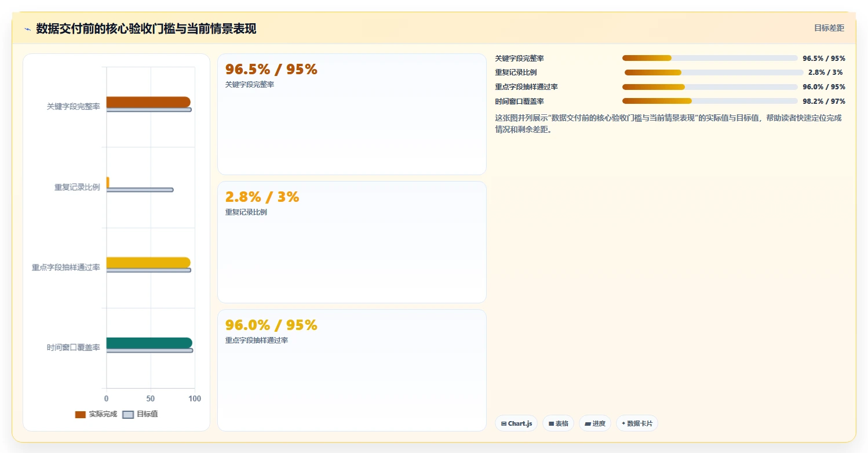The width and height of the screenshot is (868, 453).
Task: Click the progress value 98.2% / 97%
Action: 824,102
